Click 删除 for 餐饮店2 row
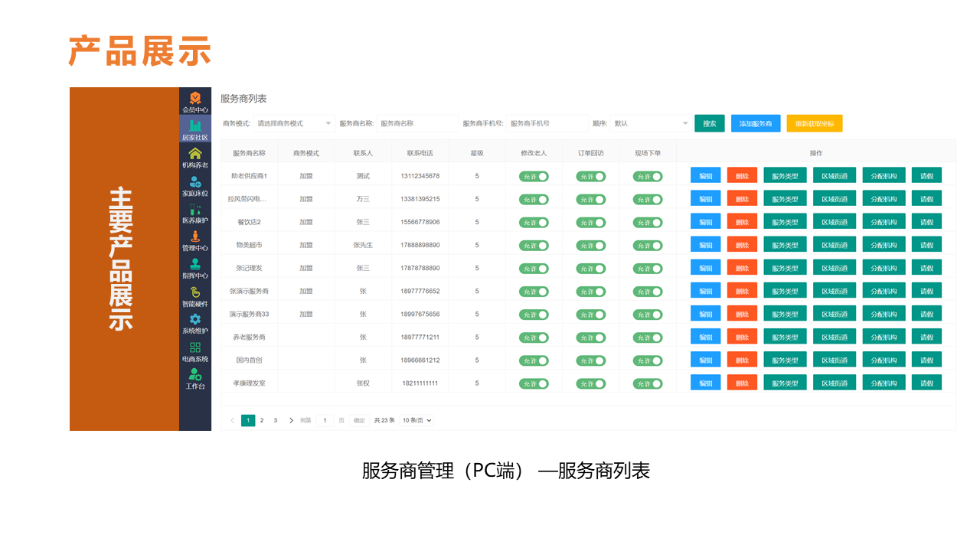The width and height of the screenshot is (980, 551). tap(742, 221)
